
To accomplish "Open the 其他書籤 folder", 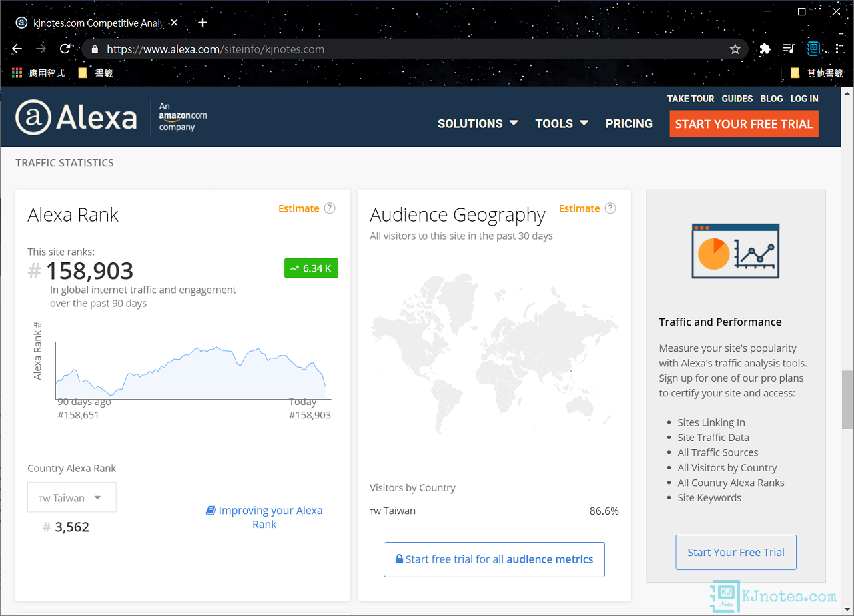I will coord(816,73).
